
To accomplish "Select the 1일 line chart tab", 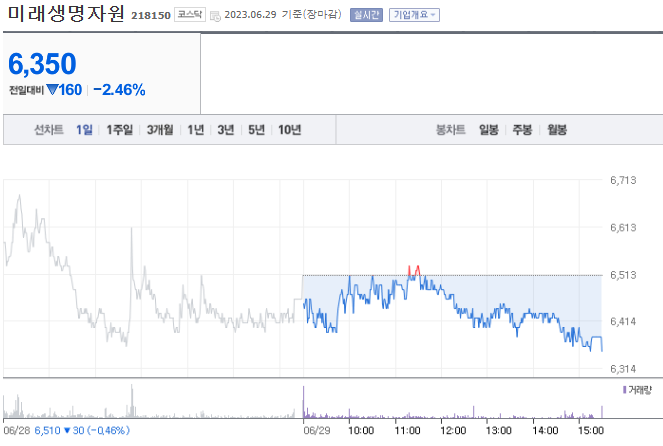I will click(84, 130).
